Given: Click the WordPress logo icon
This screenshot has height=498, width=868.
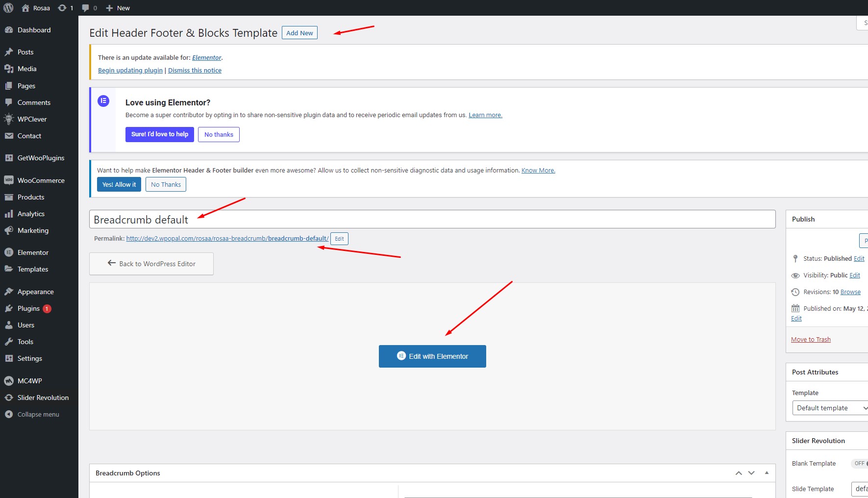Looking at the screenshot, I should (x=8, y=8).
